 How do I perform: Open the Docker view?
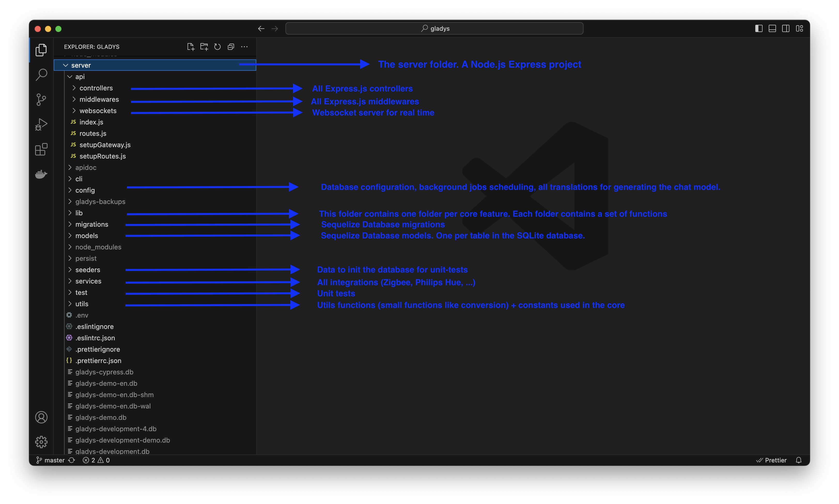[x=41, y=174]
